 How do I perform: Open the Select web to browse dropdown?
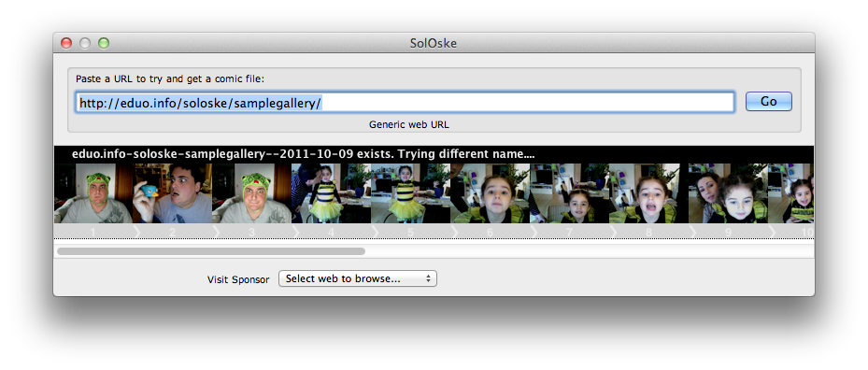[x=358, y=278]
